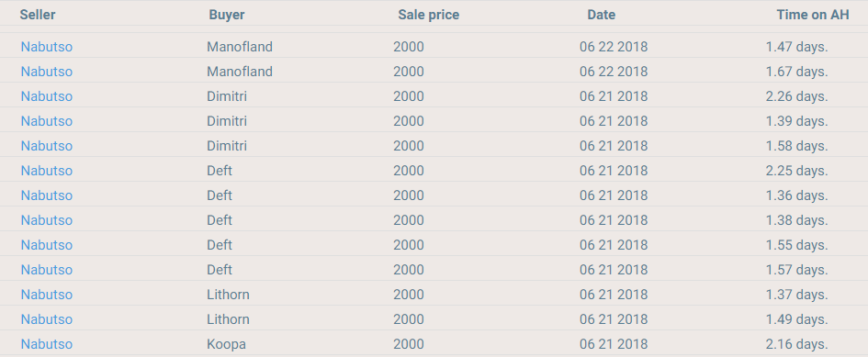Open Nabutso seller link in 1.49 days row
Image resolution: width=868 pixels, height=357 pixels.
(x=47, y=319)
